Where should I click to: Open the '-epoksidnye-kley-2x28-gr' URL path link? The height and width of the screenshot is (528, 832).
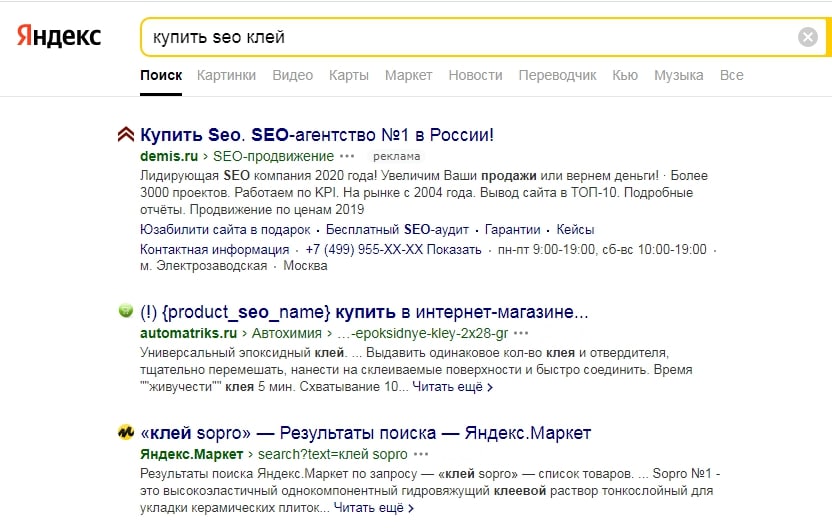422,333
